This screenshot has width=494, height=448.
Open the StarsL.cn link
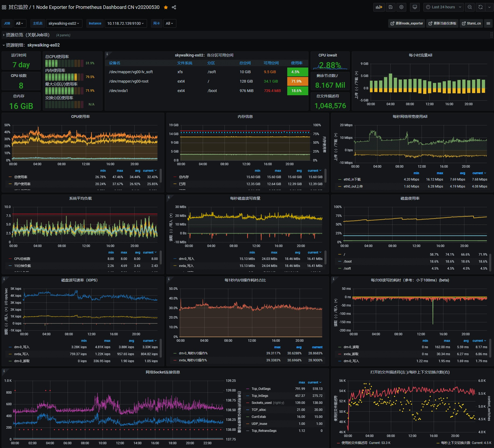(471, 23)
